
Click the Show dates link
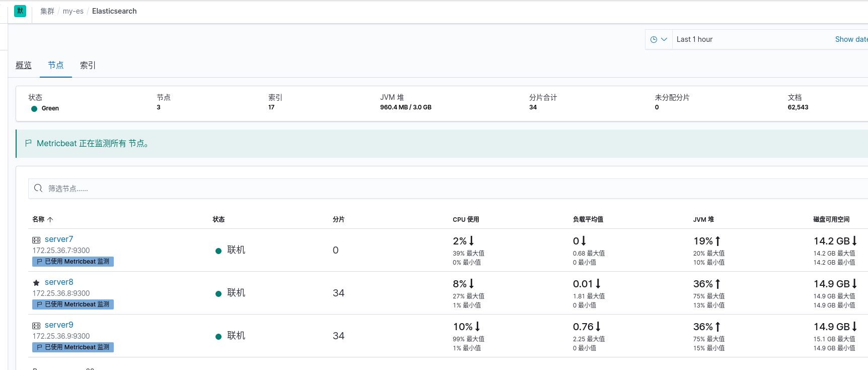click(x=851, y=39)
